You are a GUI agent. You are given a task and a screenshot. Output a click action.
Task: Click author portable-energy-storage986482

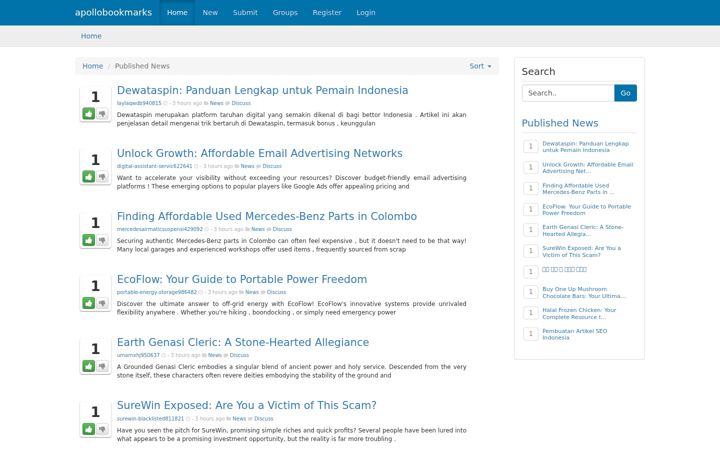pyautogui.click(x=157, y=292)
